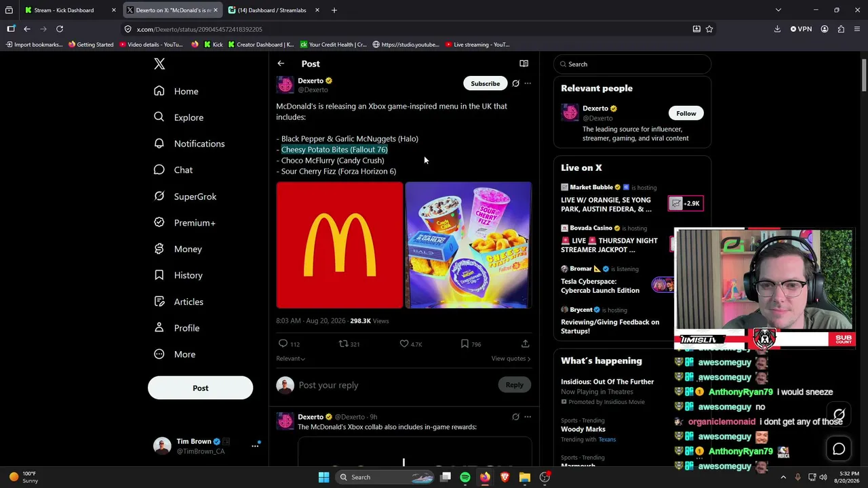Viewport: 868px width, 488px height.
Task: Open reader view icon in Post header
Action: 524,64
